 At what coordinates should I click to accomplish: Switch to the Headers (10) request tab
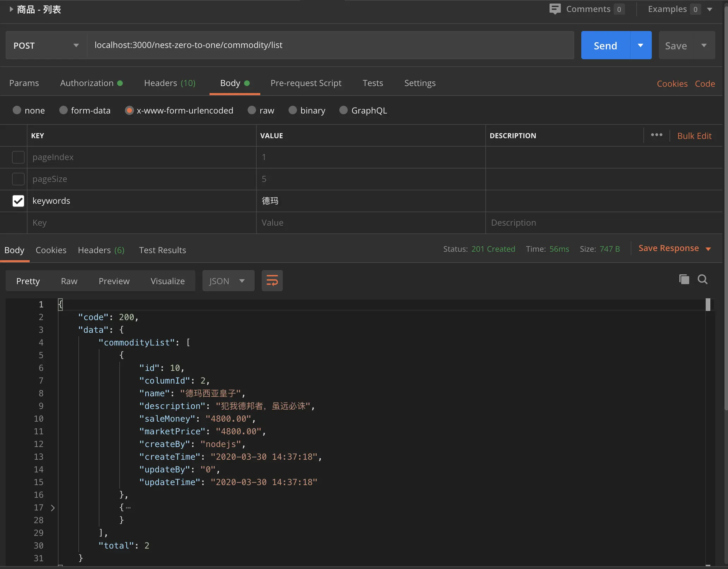[x=170, y=83]
